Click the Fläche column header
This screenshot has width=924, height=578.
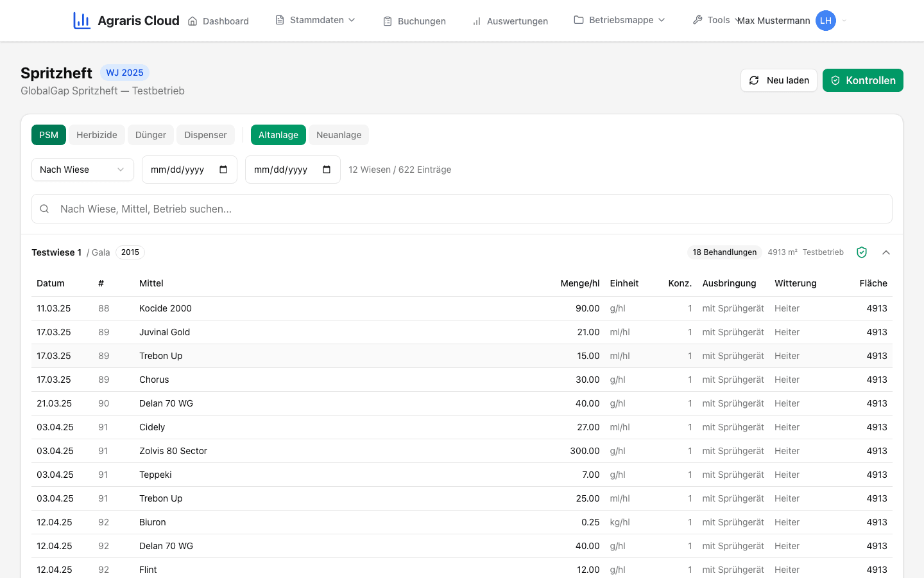[873, 283]
